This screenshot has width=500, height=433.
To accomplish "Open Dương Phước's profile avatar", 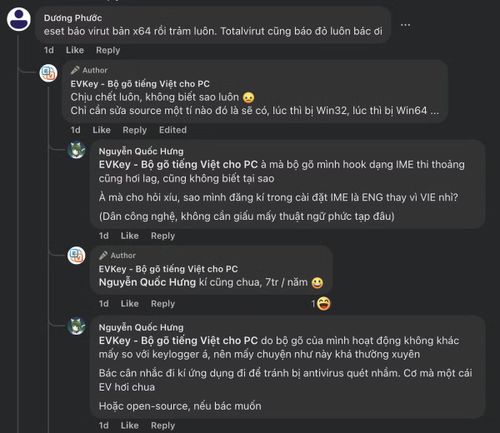I will [19, 19].
